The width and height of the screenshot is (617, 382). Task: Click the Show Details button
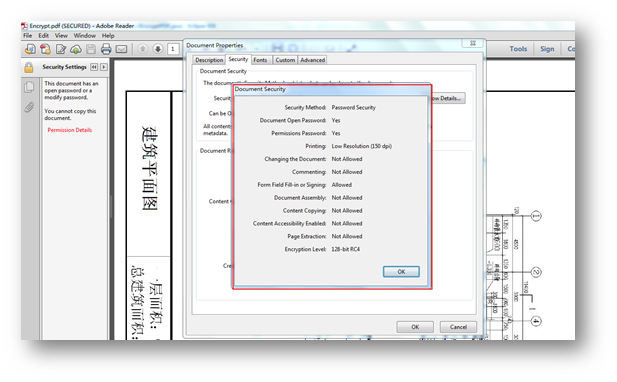pos(448,98)
